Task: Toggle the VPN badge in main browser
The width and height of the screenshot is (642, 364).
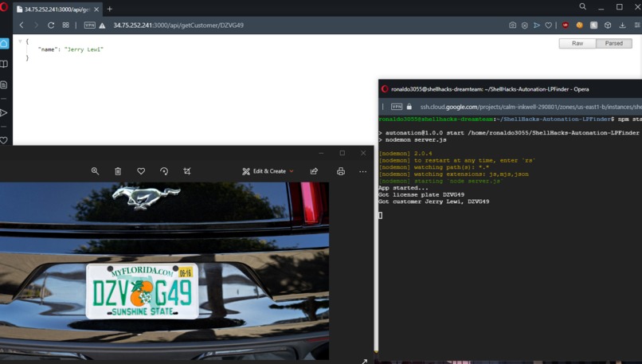Action: pyautogui.click(x=90, y=25)
